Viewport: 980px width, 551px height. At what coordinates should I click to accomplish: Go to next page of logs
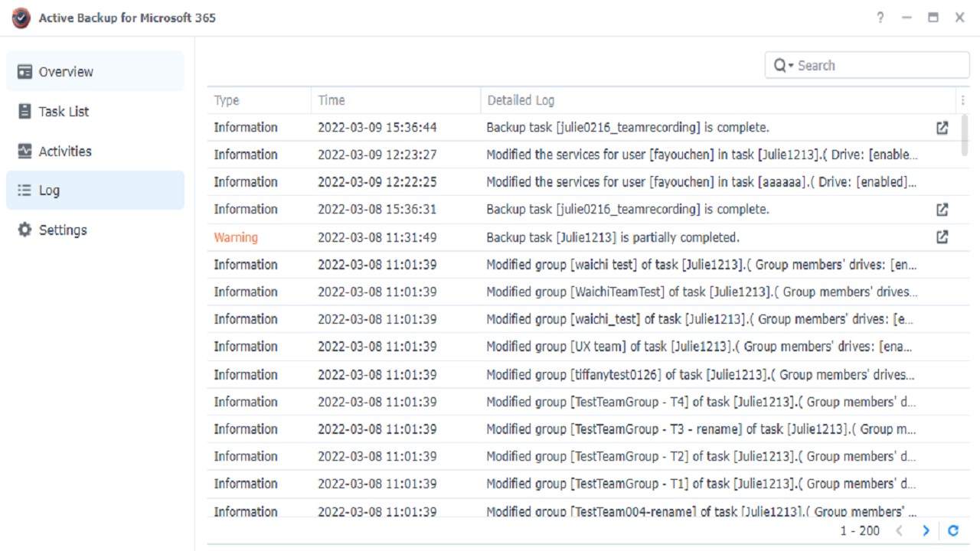926,530
